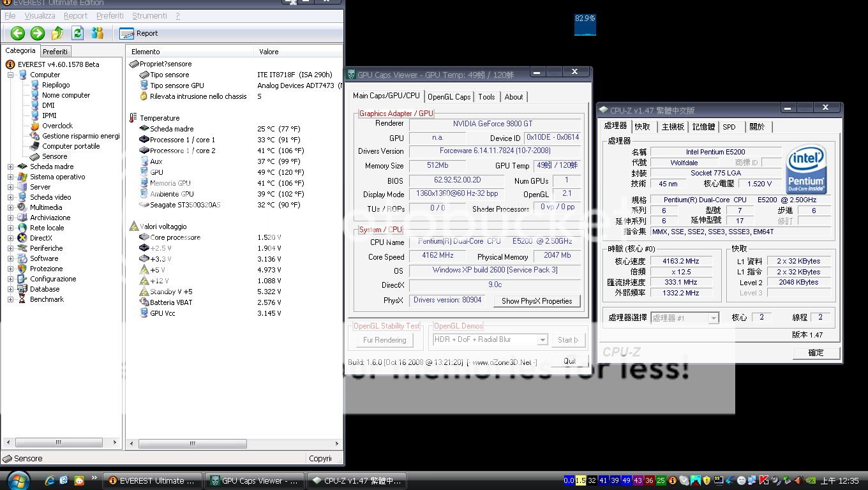Expand the Server tree node

(x=10, y=187)
